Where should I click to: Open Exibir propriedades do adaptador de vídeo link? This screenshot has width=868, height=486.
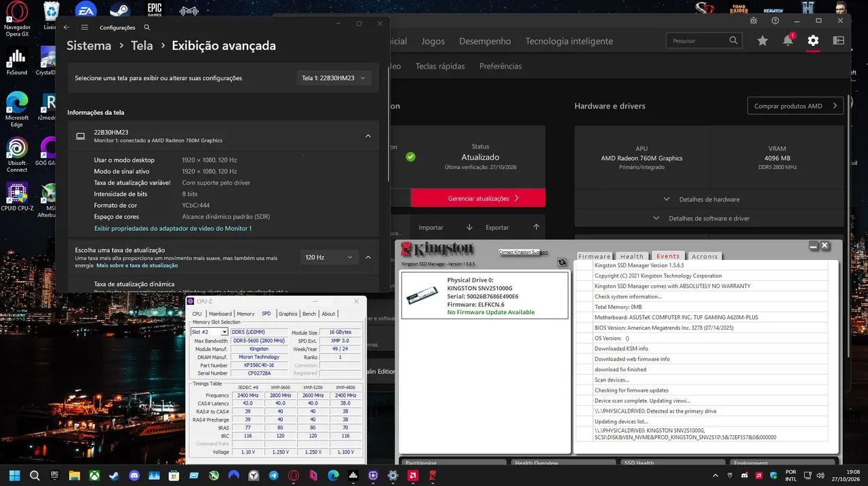click(173, 229)
